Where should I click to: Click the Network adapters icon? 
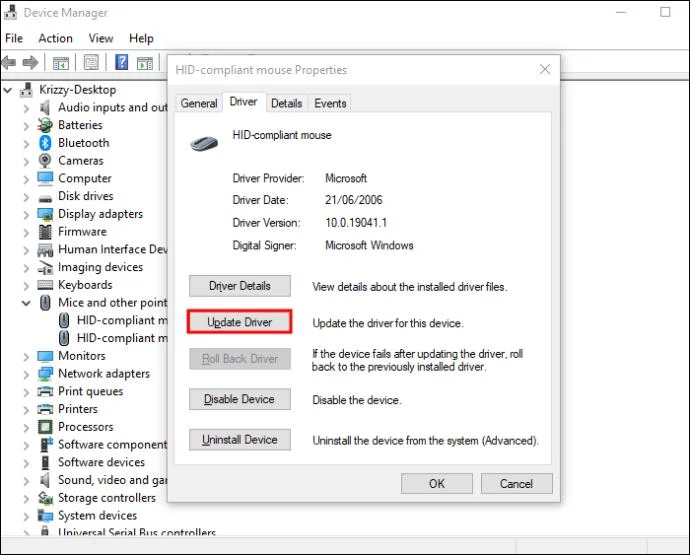click(45, 374)
